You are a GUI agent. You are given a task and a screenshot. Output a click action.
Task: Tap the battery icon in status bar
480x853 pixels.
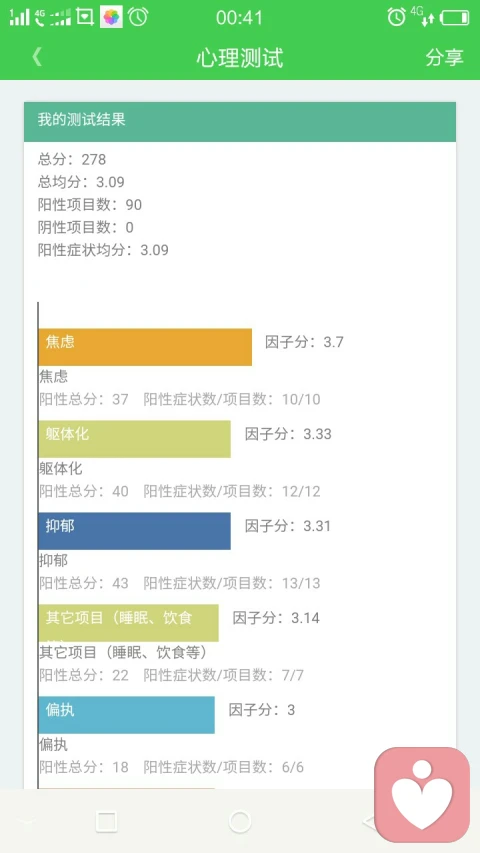[x=454, y=18]
